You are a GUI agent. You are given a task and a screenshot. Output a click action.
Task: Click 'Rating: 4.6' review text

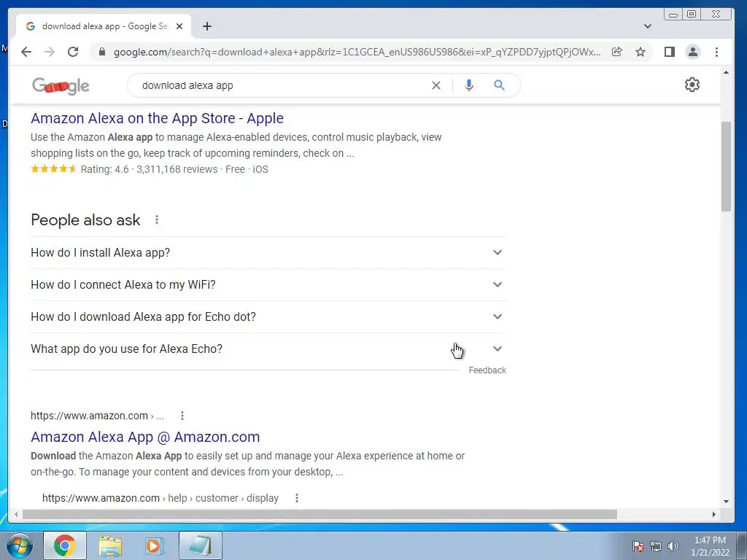coord(105,169)
